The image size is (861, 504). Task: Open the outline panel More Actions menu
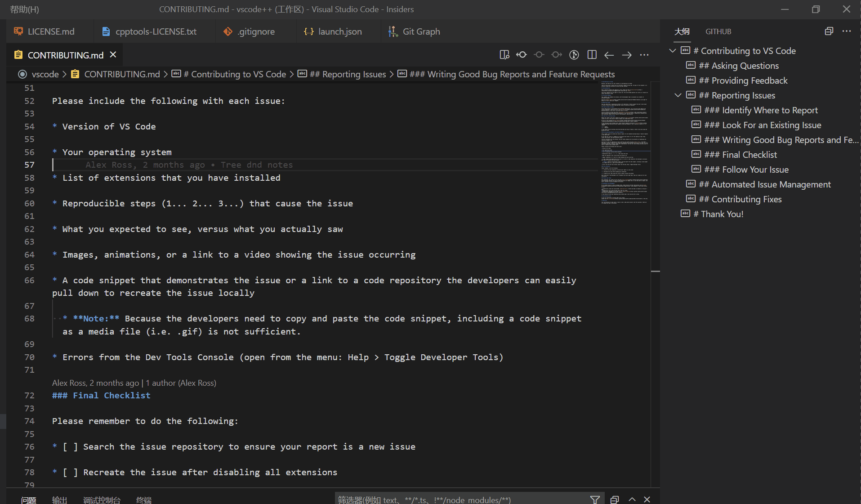coord(847,31)
